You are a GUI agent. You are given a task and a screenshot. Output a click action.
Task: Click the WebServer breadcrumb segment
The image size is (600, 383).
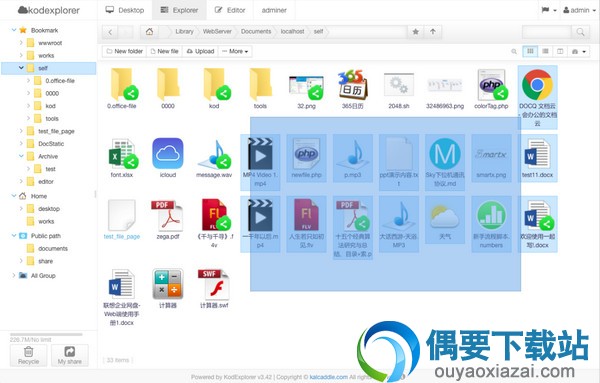[217, 31]
